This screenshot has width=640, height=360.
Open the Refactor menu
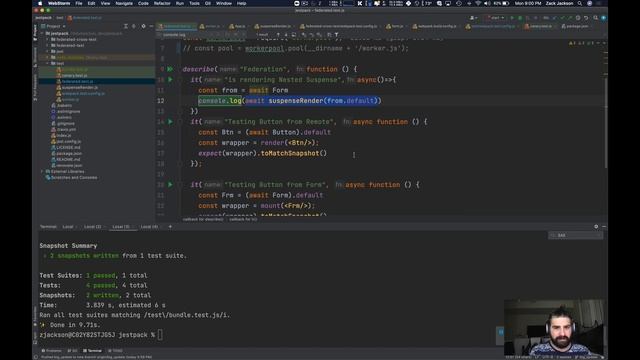pyautogui.click(x=162, y=3)
